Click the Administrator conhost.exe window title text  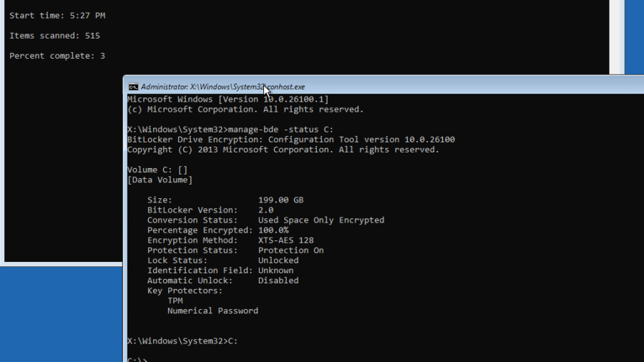(x=223, y=87)
